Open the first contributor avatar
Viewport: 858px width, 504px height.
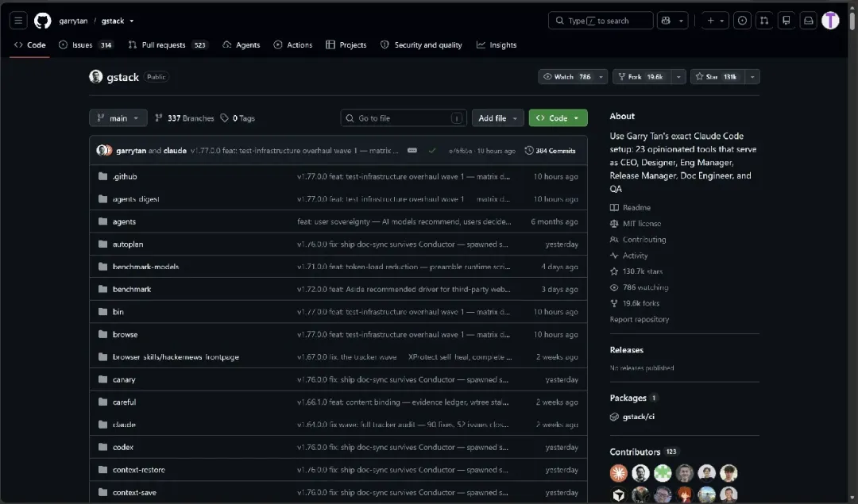coord(619,473)
